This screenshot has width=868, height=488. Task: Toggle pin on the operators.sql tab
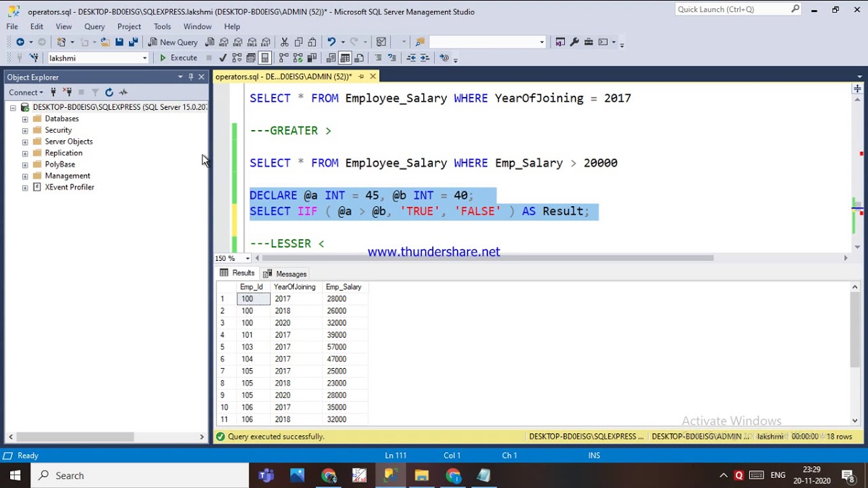coord(361,77)
